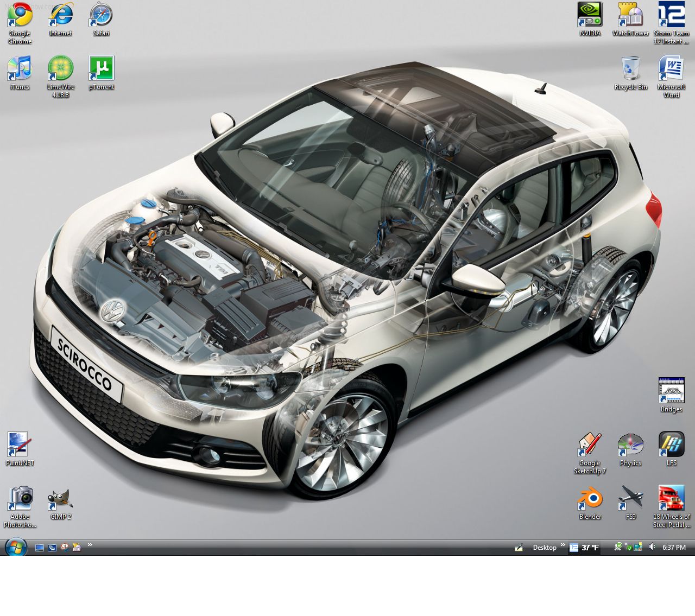Click the volume speaker tray icon
This screenshot has width=695, height=616.
[652, 547]
